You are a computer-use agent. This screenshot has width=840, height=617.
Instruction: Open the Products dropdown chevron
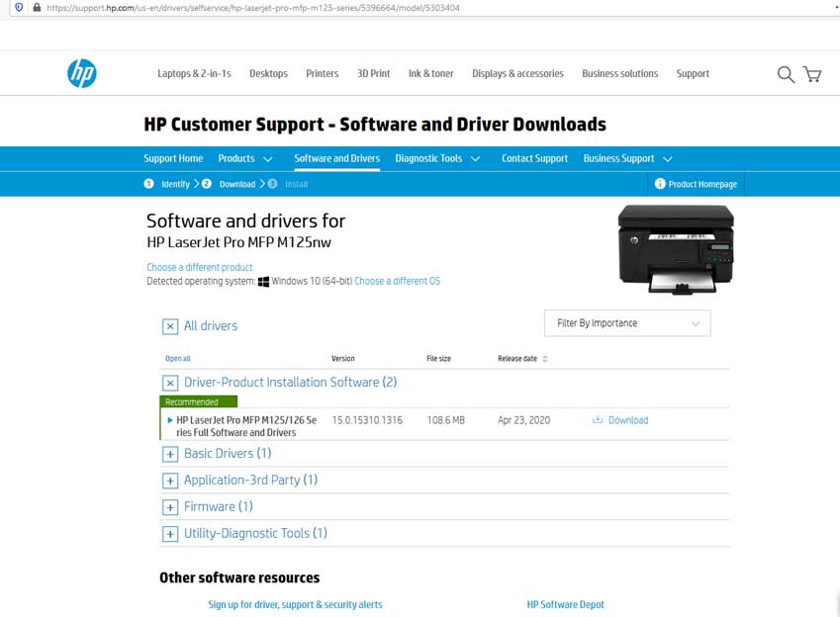[x=268, y=159]
